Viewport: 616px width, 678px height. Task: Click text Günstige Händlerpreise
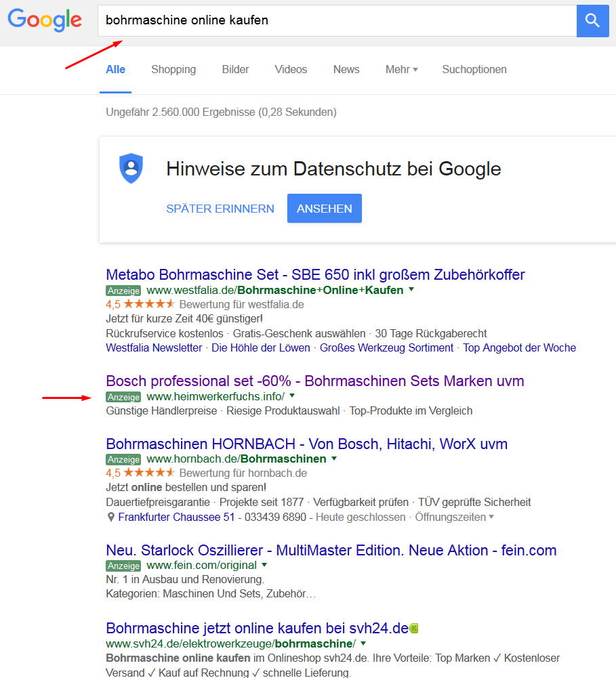pos(161,410)
